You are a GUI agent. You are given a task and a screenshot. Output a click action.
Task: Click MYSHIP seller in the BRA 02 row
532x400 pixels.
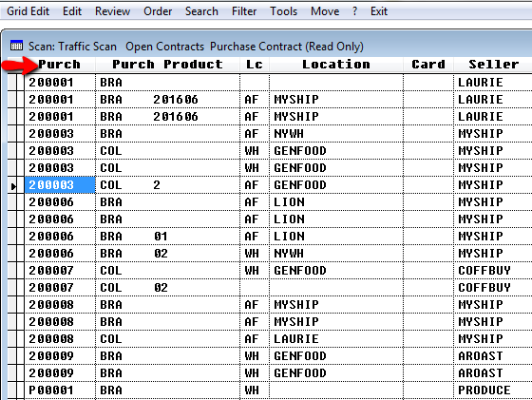click(x=493, y=254)
